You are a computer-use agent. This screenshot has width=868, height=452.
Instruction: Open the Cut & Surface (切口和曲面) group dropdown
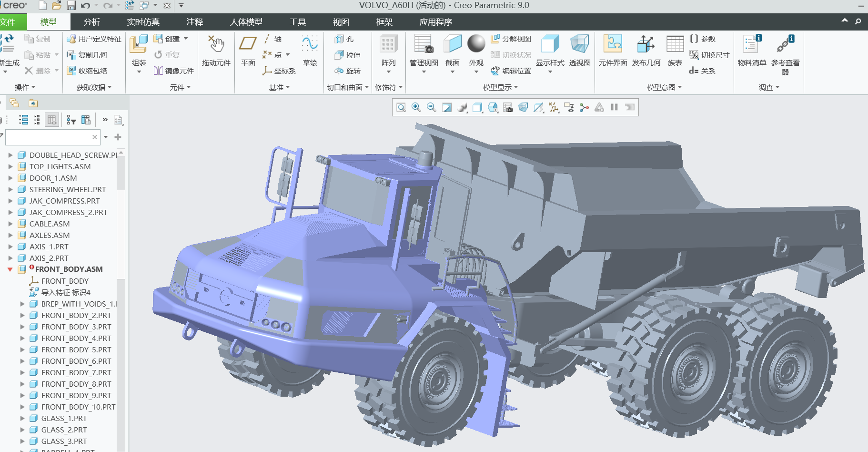pos(348,87)
